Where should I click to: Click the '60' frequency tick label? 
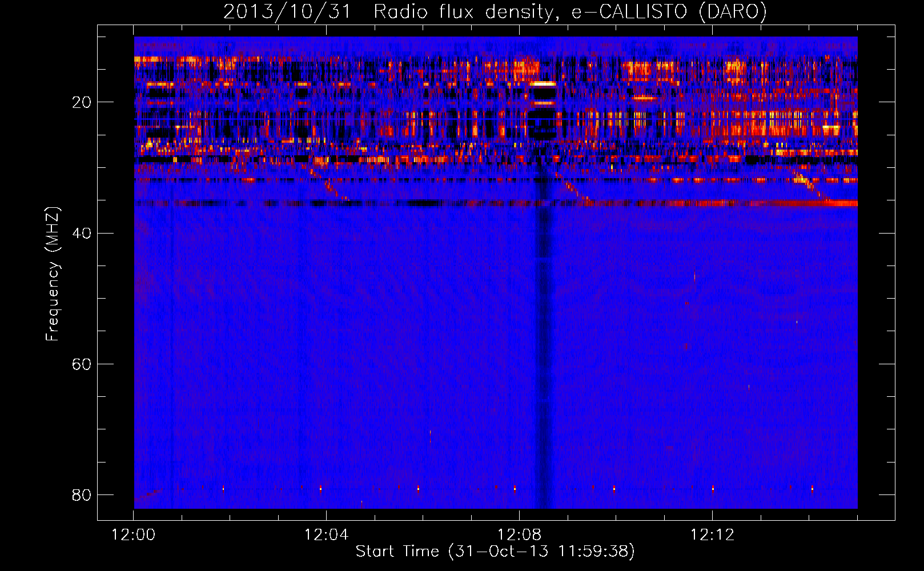[x=82, y=364]
